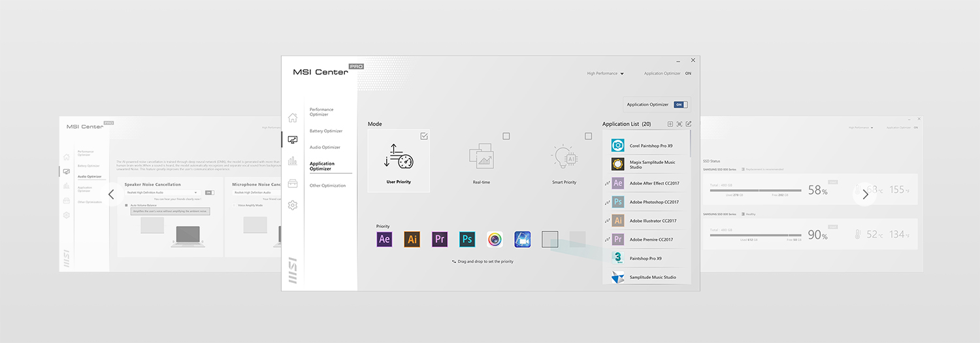This screenshot has width=980, height=343.
Task: Open Realtek audio dropdown under Microphone Noise Cancellation
Action: tap(258, 193)
